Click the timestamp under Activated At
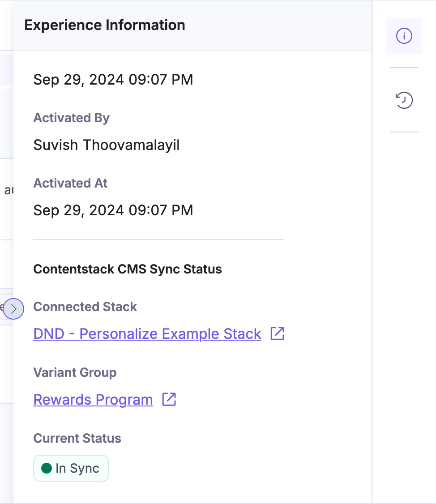The image size is (436, 504). point(113,210)
